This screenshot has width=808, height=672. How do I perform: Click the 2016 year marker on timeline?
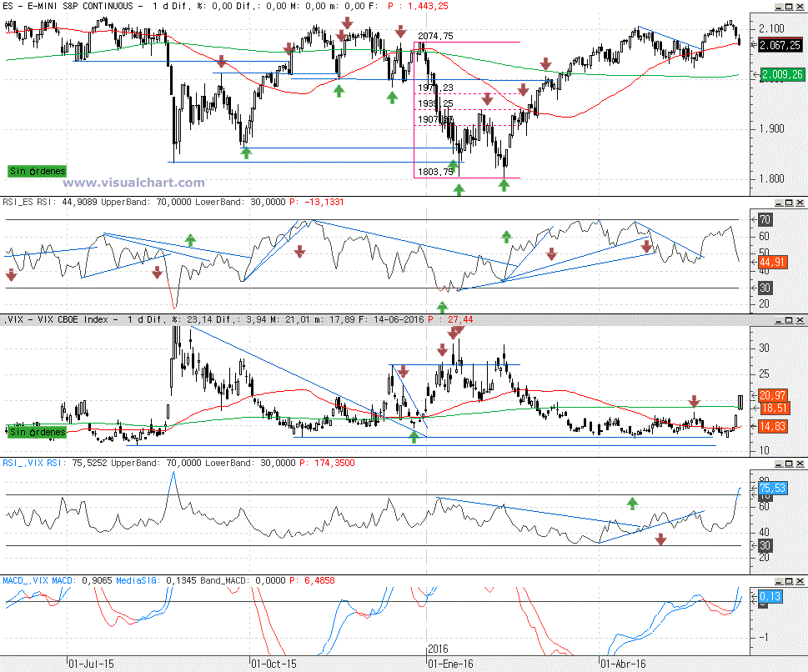pos(438,649)
